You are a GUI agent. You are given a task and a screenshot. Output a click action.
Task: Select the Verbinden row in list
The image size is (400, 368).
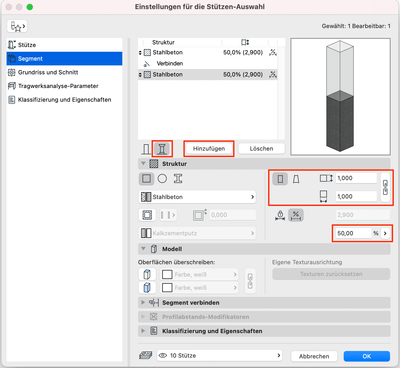coord(207,63)
